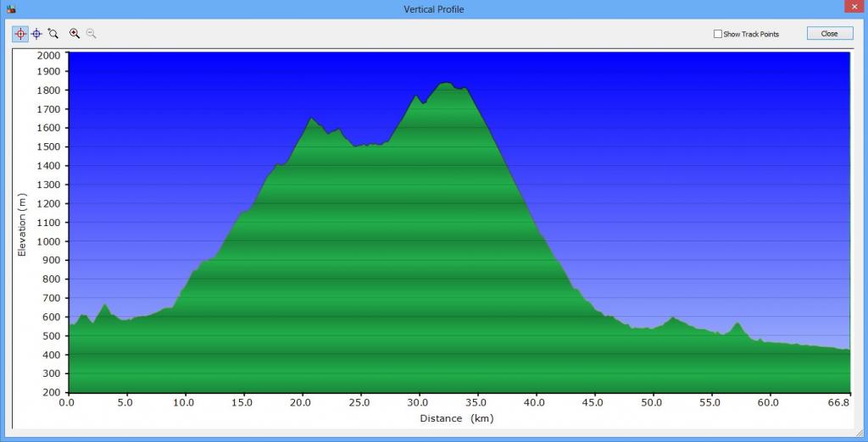Select the blue crosshair cursor tool
Viewport: 868px width, 442px height.
tap(36, 34)
